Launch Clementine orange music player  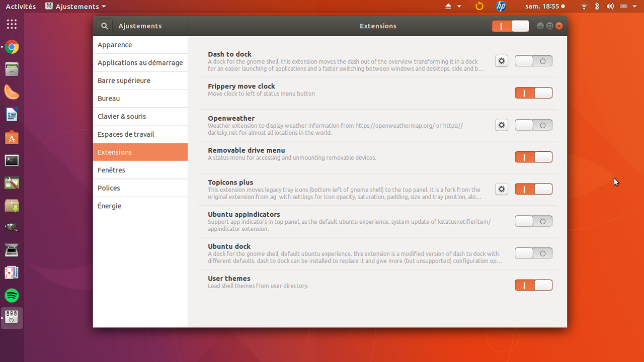pos(12,92)
